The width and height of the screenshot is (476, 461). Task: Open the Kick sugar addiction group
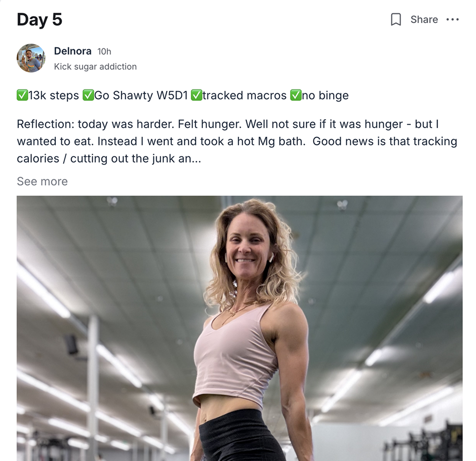(95, 67)
